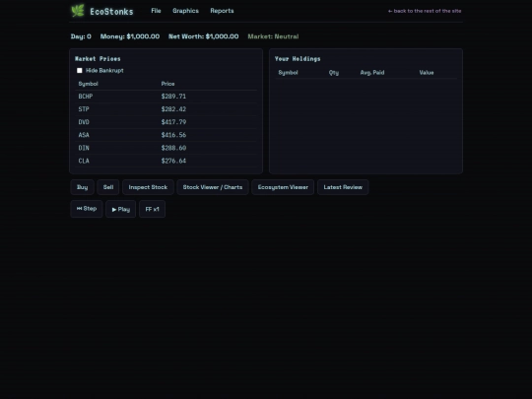
Task: Advance one day with Step
Action: pos(87,209)
